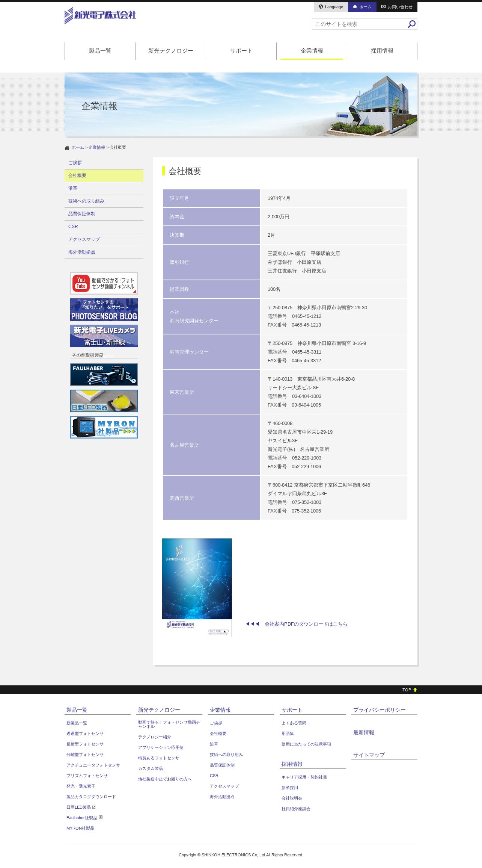The width and height of the screenshot is (482, 868).
Task: Open 新光テクノロジー main menu
Action: (x=170, y=51)
